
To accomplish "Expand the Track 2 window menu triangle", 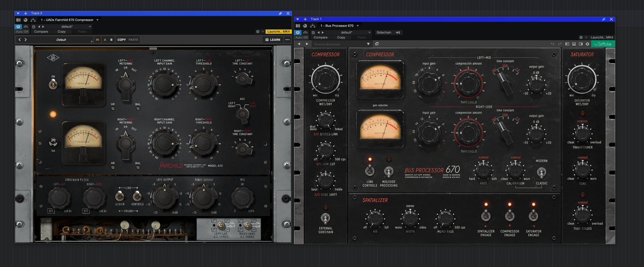I will coord(18,13).
